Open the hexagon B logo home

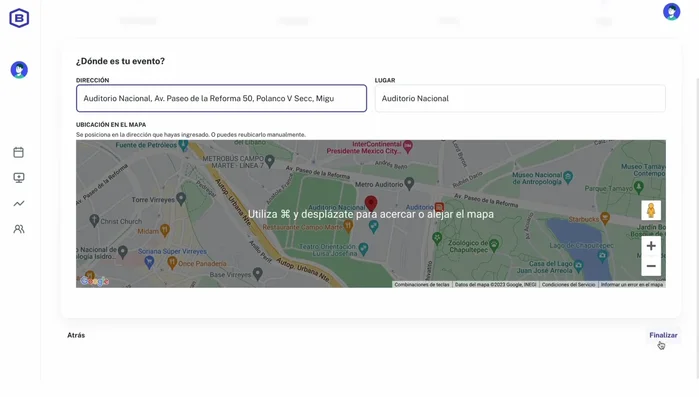(19, 18)
